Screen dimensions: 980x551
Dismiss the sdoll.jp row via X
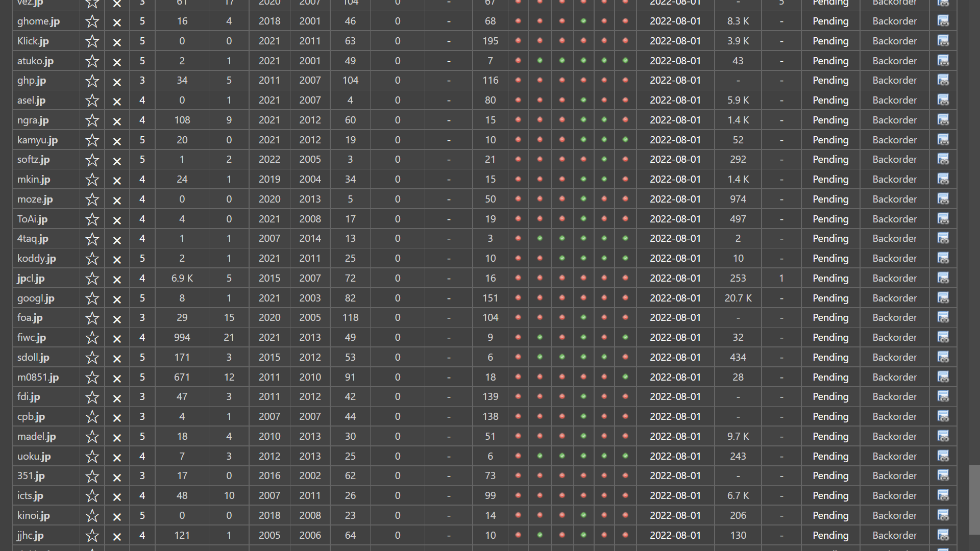click(117, 358)
